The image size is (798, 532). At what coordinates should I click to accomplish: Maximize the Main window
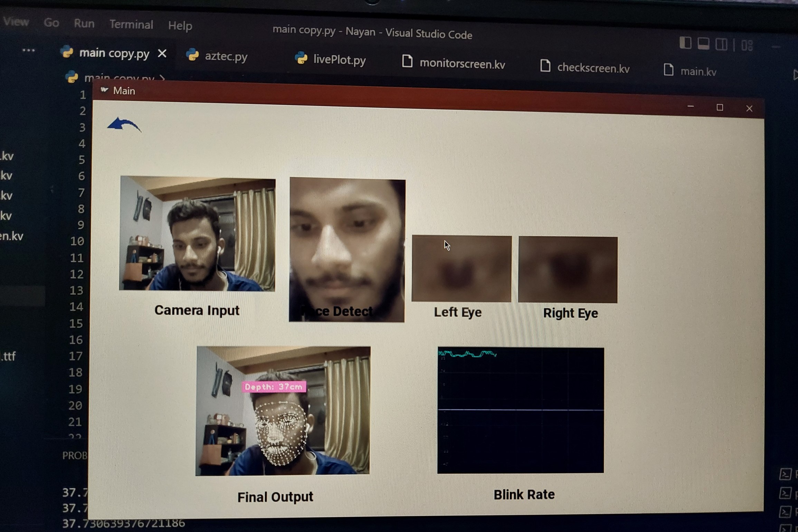720,107
